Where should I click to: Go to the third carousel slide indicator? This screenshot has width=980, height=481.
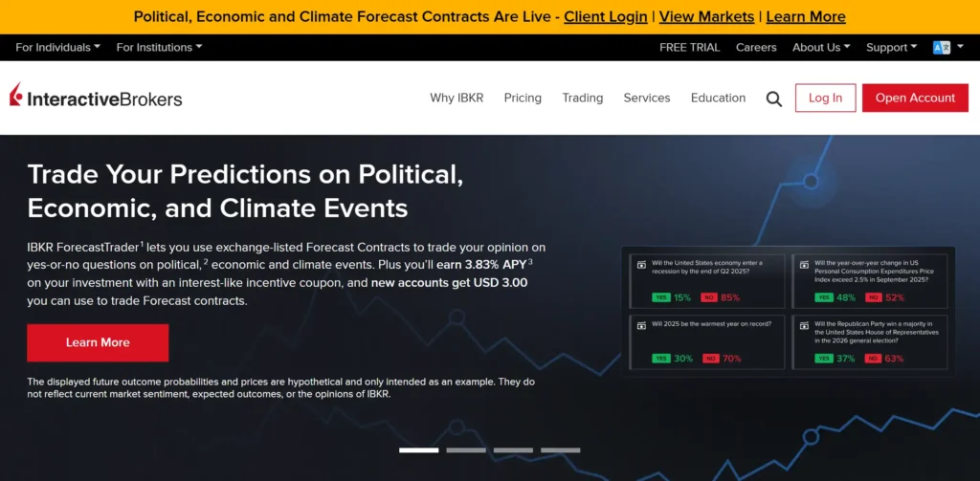(513, 449)
